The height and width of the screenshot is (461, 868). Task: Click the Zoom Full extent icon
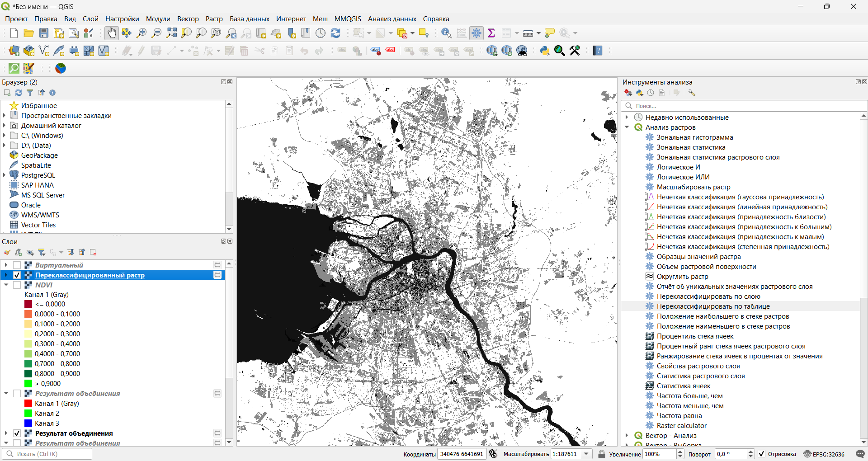tap(171, 33)
